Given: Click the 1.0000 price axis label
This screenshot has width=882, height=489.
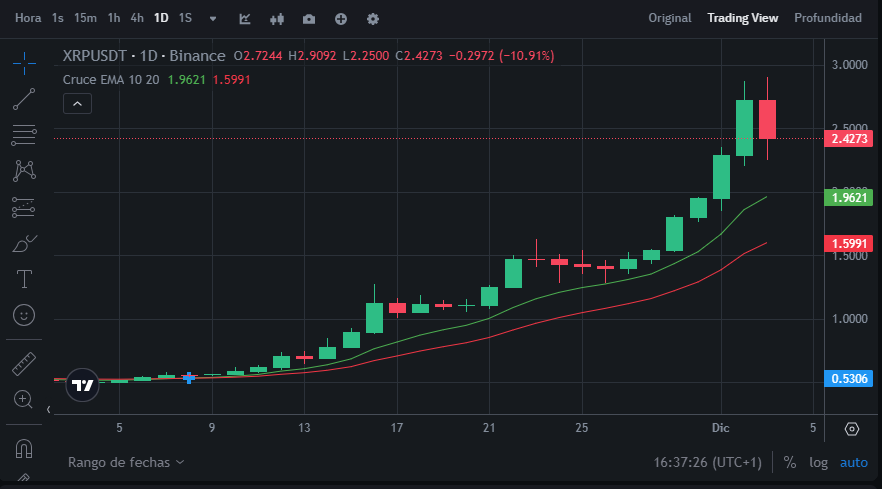Looking at the screenshot, I should tap(849, 319).
